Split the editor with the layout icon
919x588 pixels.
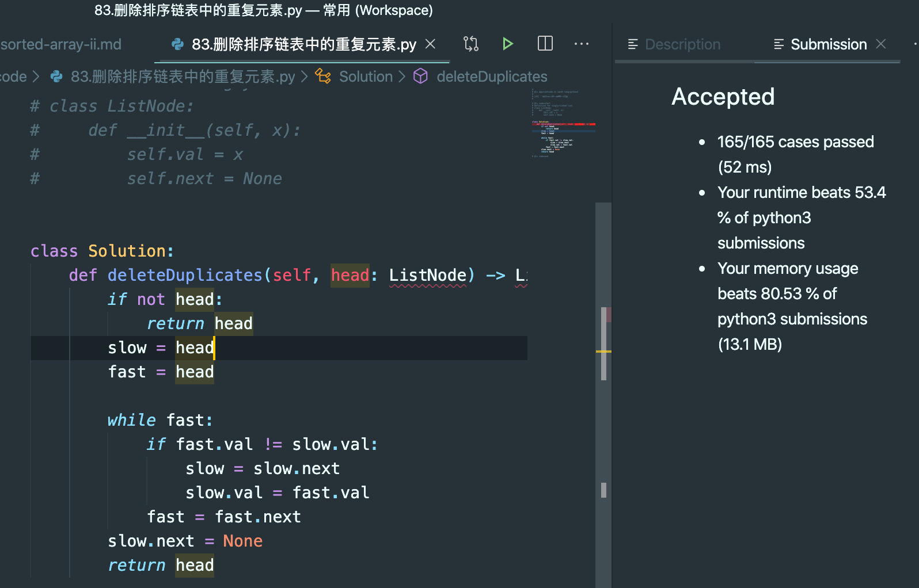coord(545,44)
